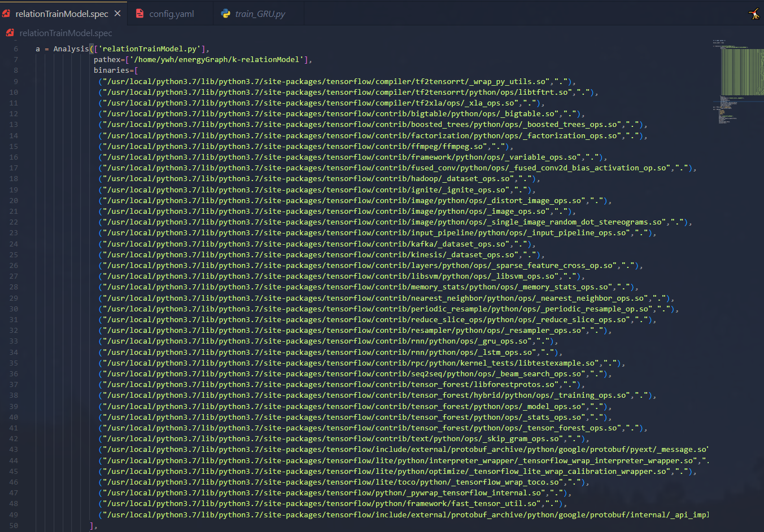Click 'kinesis/_dataset_ops.so' on line 25
Screen dimensions: 764x532
(x=462, y=254)
